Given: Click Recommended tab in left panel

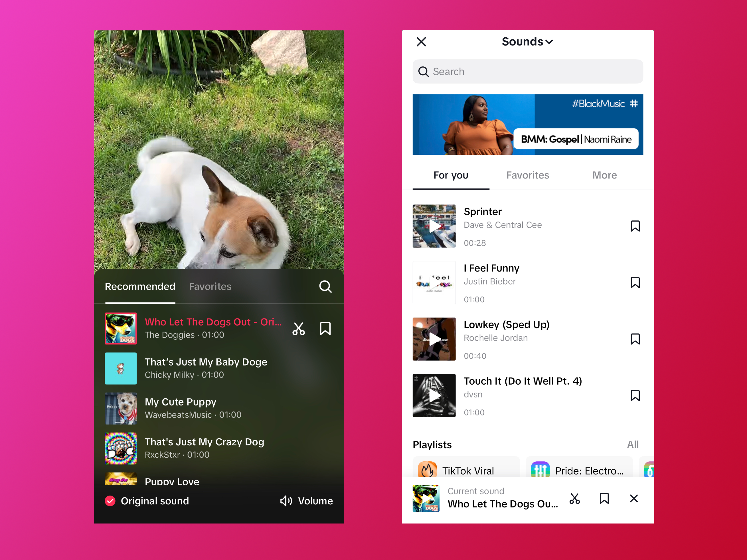Looking at the screenshot, I should (139, 287).
